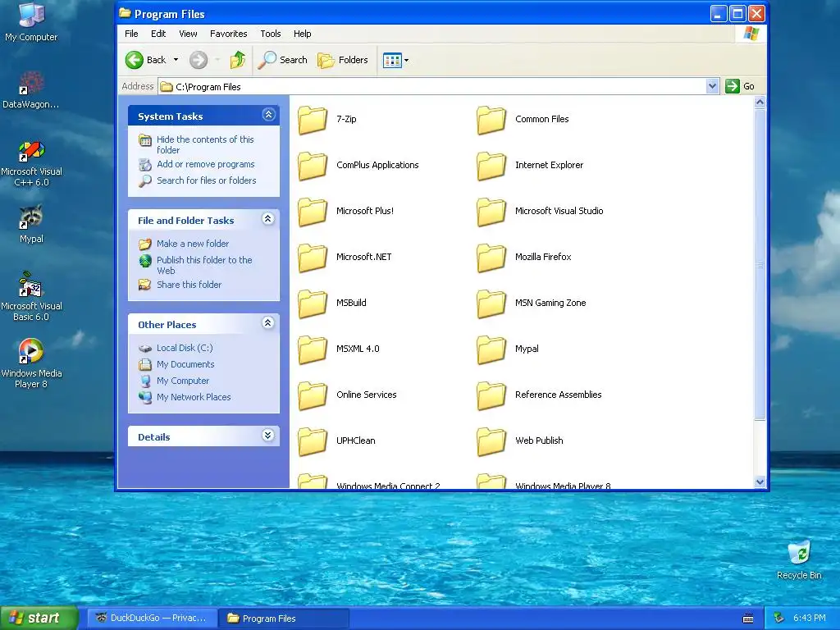
Task: Click Make a new folder link
Action: (x=193, y=244)
